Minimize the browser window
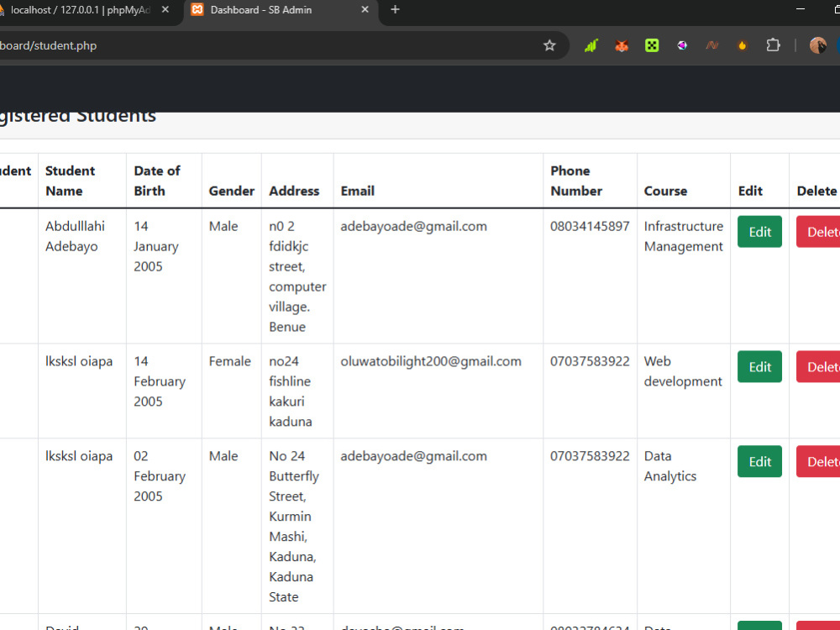This screenshot has height=630, width=840. pos(801,9)
